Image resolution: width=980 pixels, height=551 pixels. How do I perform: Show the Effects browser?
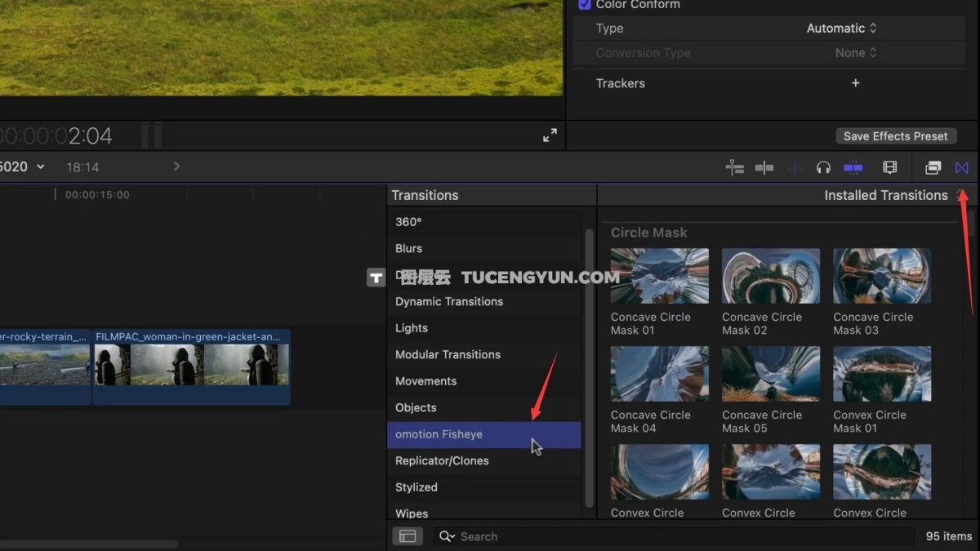click(933, 167)
